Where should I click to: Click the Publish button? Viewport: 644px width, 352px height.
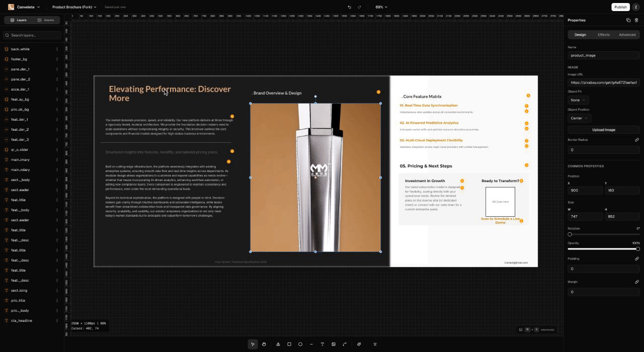pos(620,7)
